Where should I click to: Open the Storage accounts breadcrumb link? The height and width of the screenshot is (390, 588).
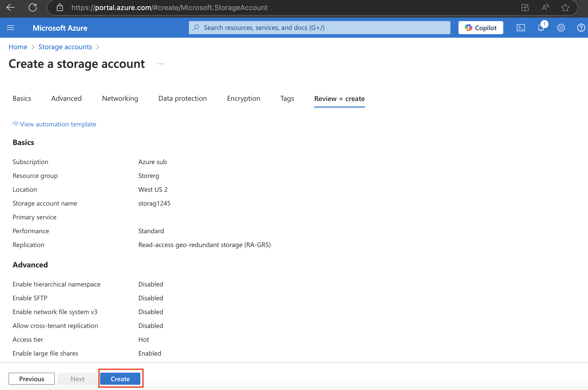pos(65,47)
